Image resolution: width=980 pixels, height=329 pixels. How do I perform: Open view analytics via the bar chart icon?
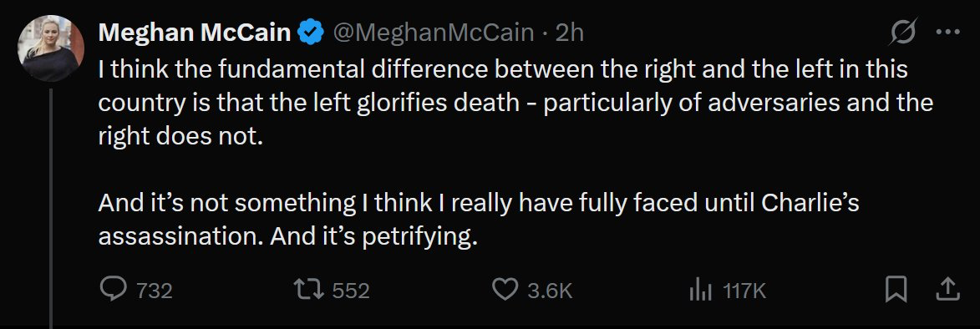point(701,290)
